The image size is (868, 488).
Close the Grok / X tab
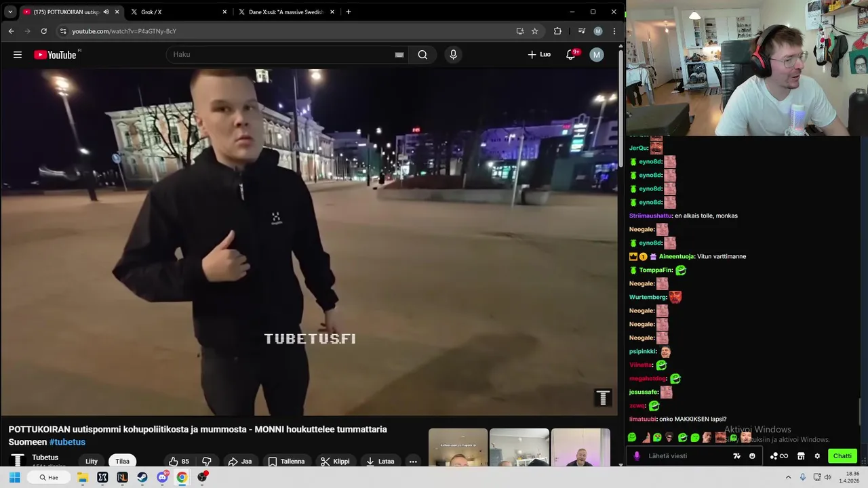pyautogui.click(x=224, y=12)
